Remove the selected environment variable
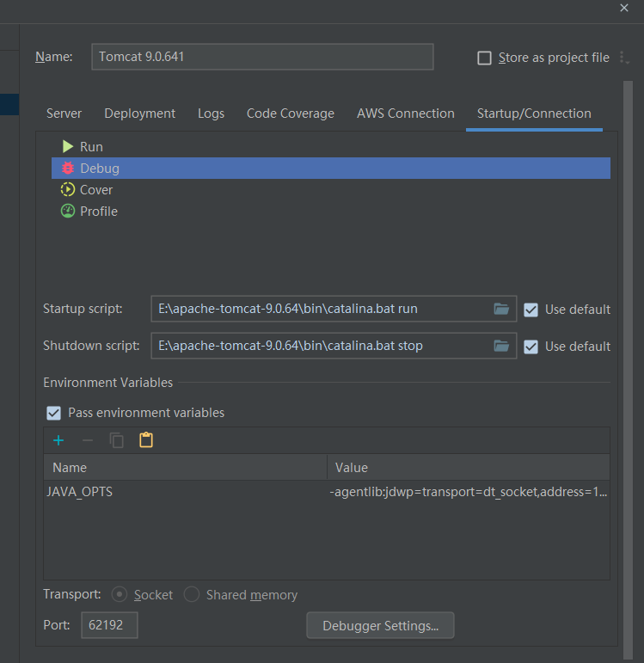The width and height of the screenshot is (644, 663). 88,440
